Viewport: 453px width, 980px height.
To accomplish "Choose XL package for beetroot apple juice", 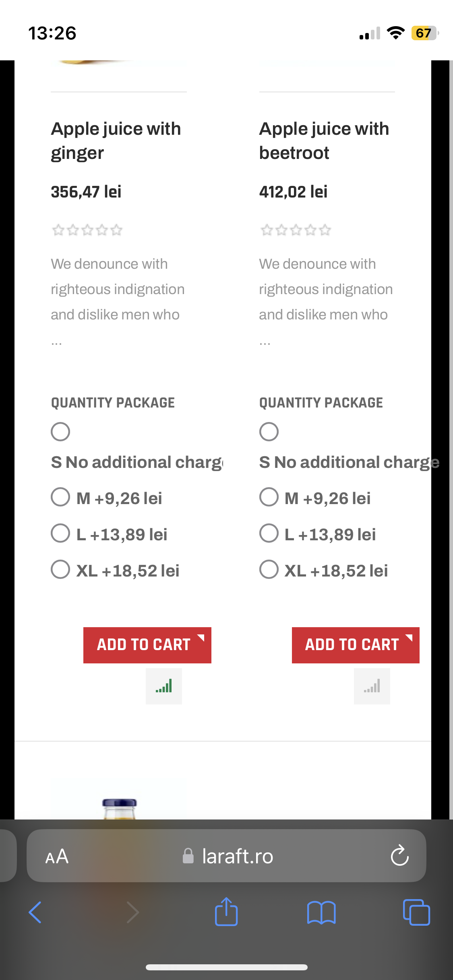I will [x=269, y=569].
